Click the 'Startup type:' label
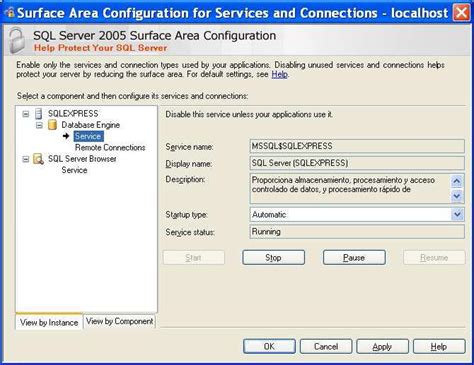The image size is (474, 365). (x=187, y=215)
